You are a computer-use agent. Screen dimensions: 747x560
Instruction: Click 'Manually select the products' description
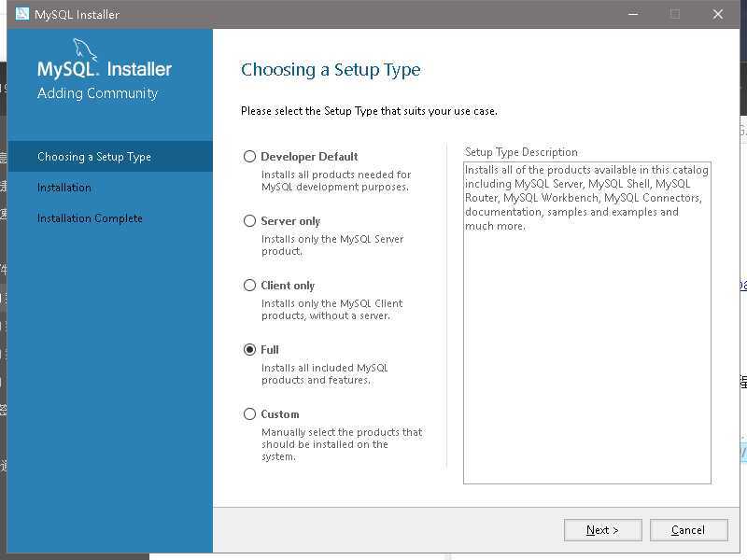(342, 444)
